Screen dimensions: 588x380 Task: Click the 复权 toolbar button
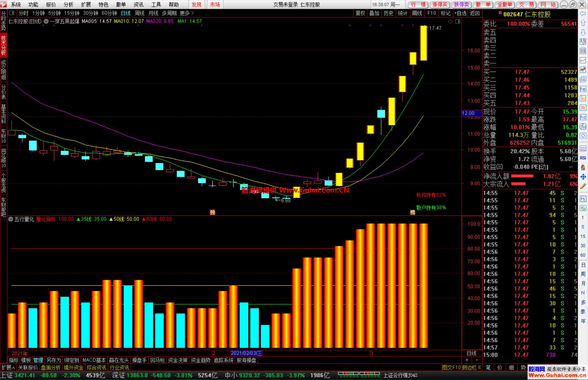pyautogui.click(x=360, y=13)
